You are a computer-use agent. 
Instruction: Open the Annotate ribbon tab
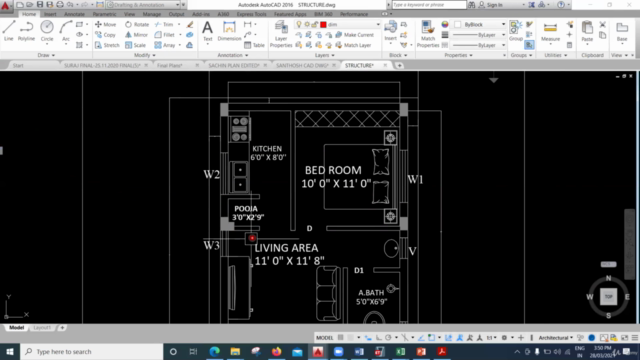tap(74, 14)
